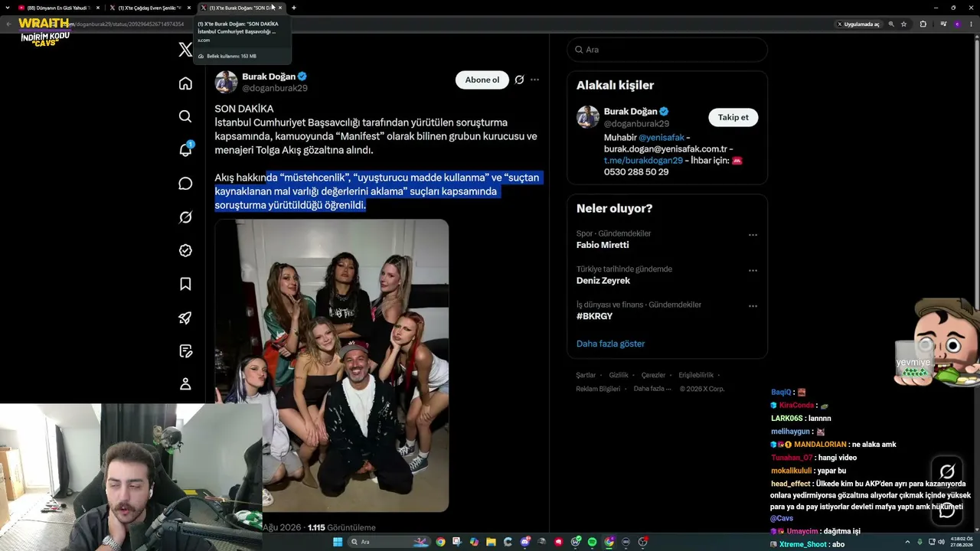Open Chrome's three-dot menu

[x=972, y=24]
